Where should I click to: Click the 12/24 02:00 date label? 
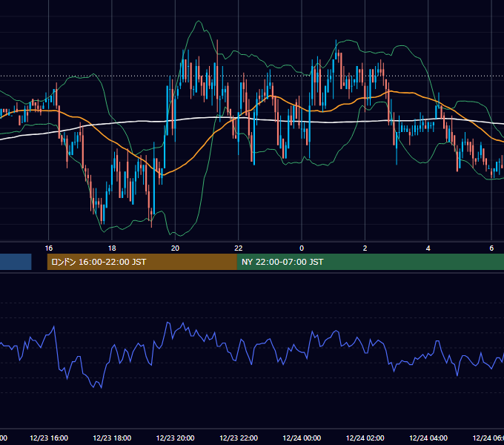click(365, 438)
